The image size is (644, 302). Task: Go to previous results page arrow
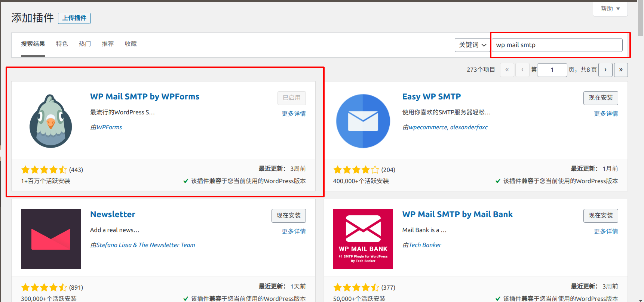(x=522, y=70)
